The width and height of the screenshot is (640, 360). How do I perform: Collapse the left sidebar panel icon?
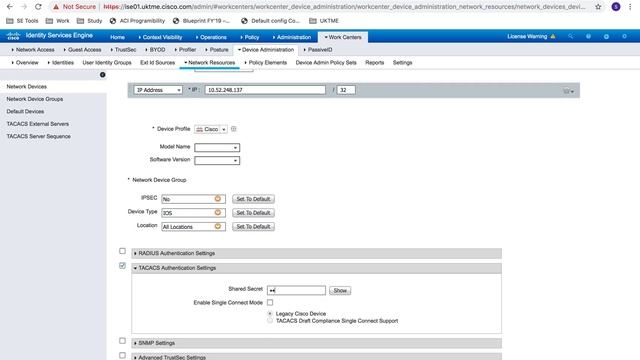[x=102, y=75]
